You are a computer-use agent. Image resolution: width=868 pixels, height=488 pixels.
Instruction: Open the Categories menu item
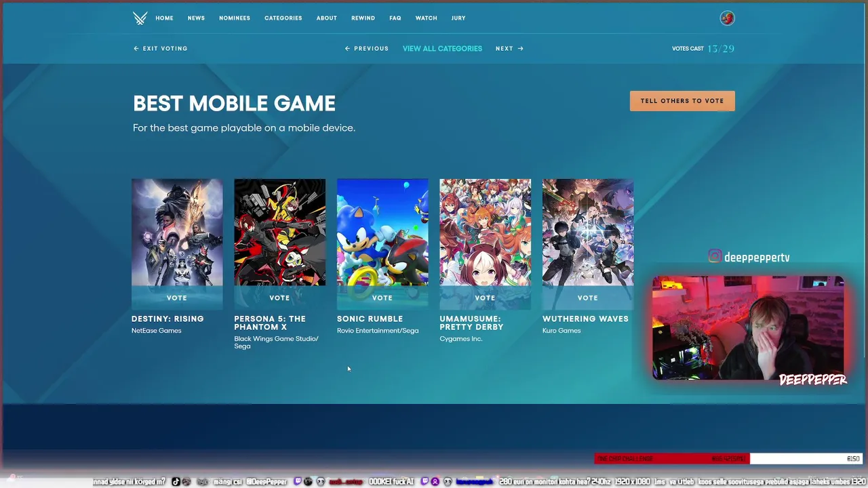[x=283, y=18]
